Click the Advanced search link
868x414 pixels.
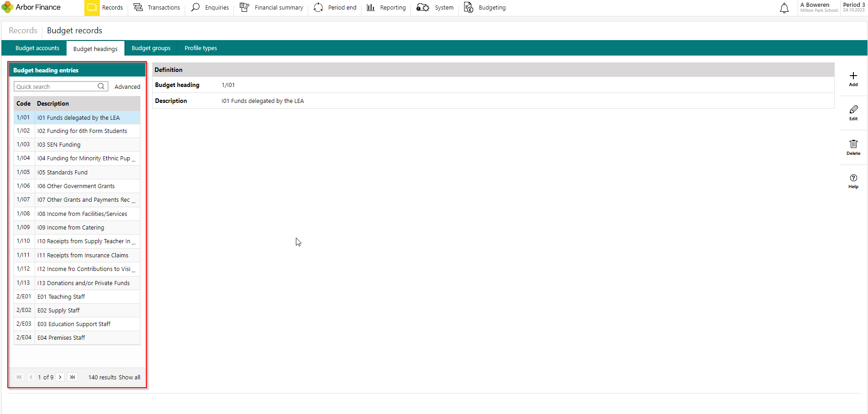click(x=127, y=87)
